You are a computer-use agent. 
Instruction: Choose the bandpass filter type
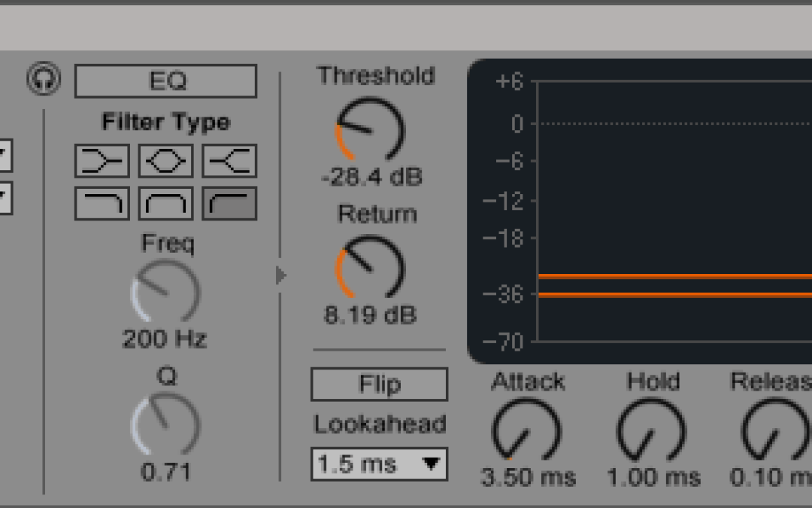click(x=165, y=203)
